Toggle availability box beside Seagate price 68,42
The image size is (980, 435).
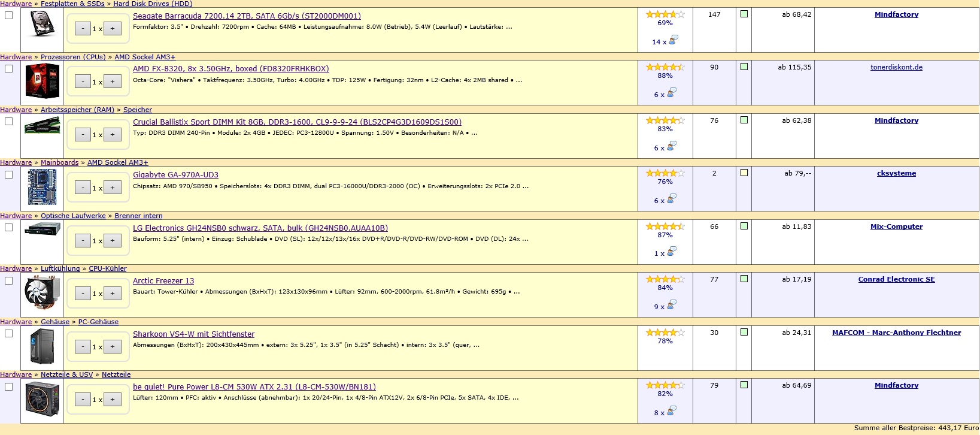point(744,14)
